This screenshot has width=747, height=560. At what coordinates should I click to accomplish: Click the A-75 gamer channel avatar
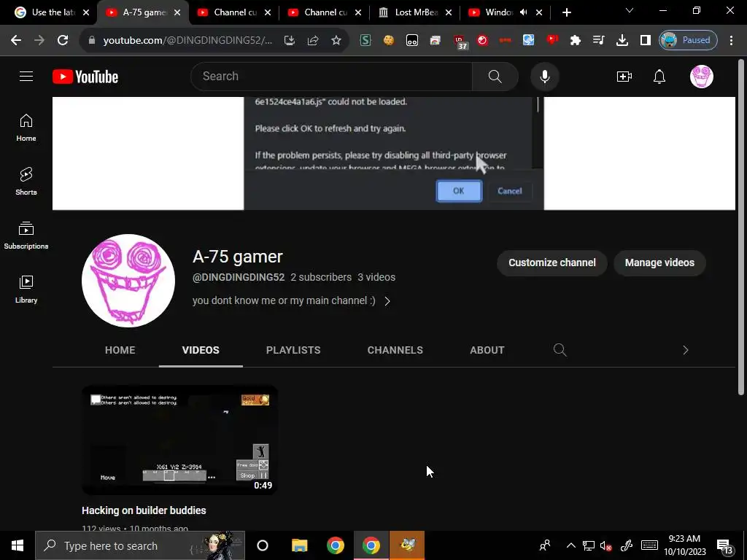pyautogui.click(x=128, y=281)
